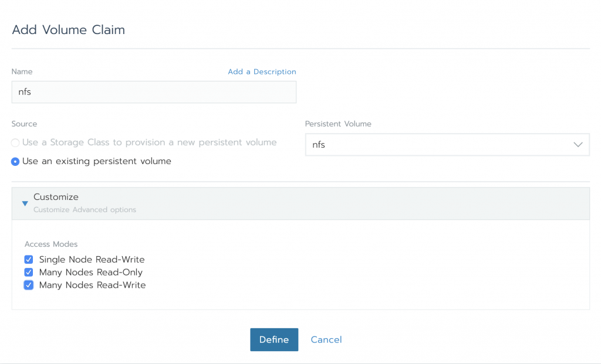Click the Persistent Volume field label
The height and width of the screenshot is (364, 601).
pos(338,124)
